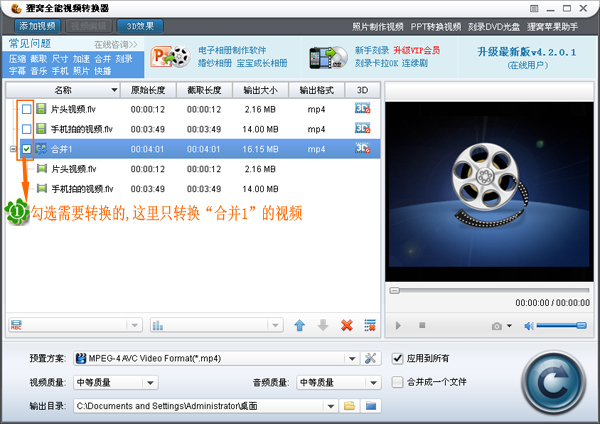Uncheck the 应用到所有 checkbox

tap(398, 359)
